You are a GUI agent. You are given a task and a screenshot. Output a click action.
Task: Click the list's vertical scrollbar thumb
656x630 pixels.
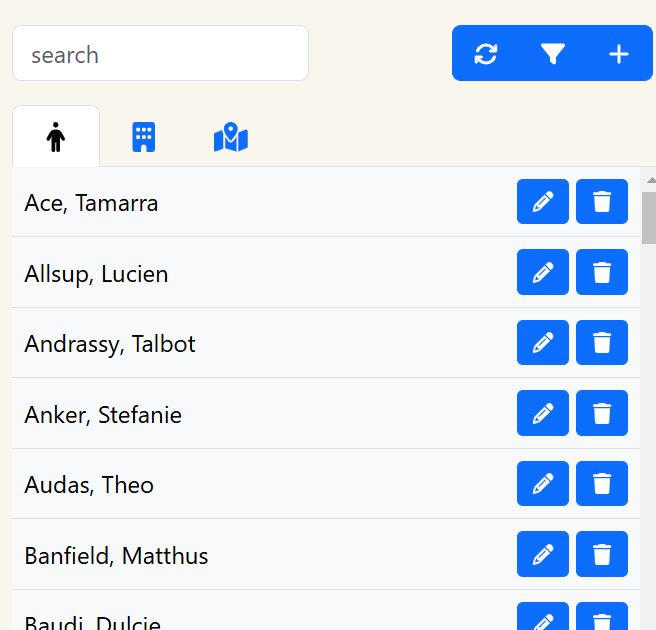648,217
